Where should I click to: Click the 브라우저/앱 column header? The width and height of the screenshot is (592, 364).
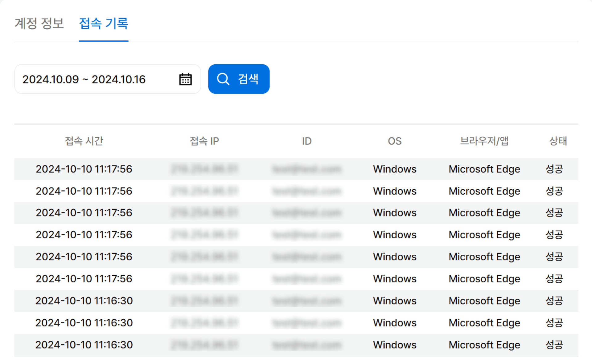pyautogui.click(x=484, y=141)
